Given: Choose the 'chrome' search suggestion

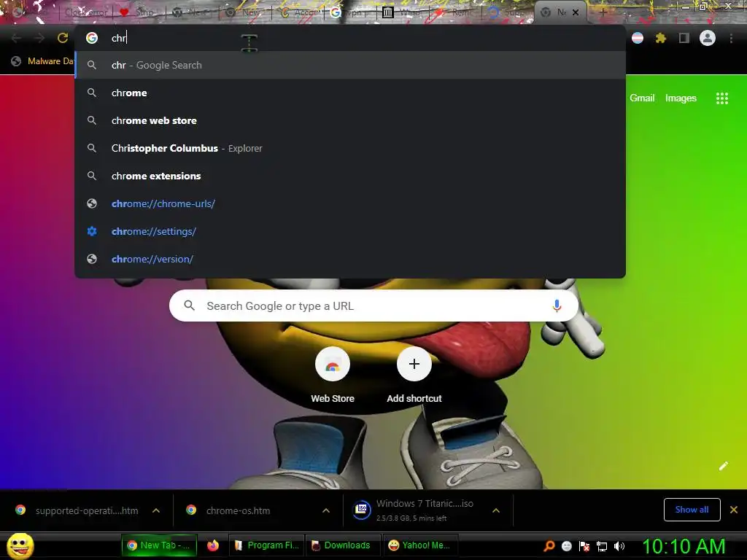Looking at the screenshot, I should (x=350, y=93).
